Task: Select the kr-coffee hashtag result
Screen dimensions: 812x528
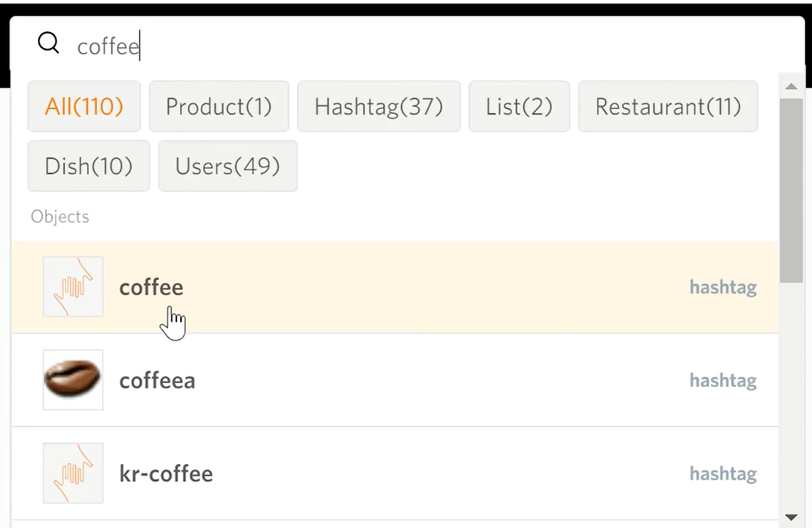Action: pyautogui.click(x=166, y=474)
